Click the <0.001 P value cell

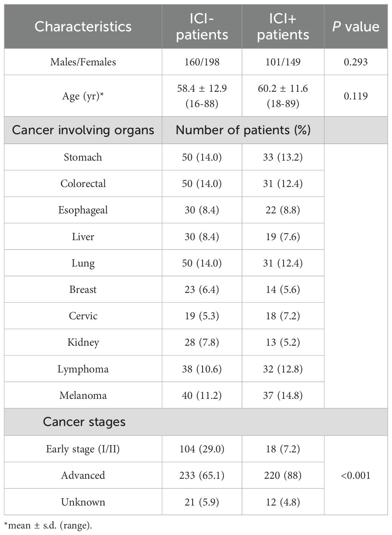pos(356,475)
